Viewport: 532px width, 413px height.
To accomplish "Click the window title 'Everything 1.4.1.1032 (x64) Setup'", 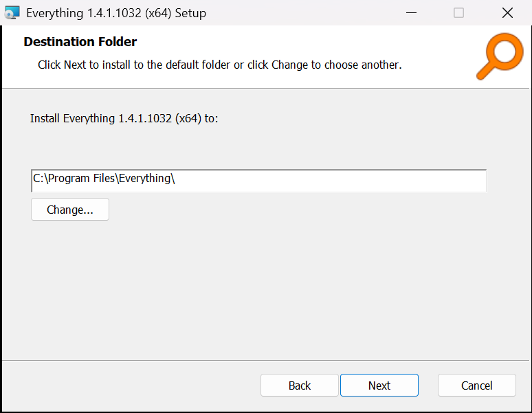I will coord(116,13).
